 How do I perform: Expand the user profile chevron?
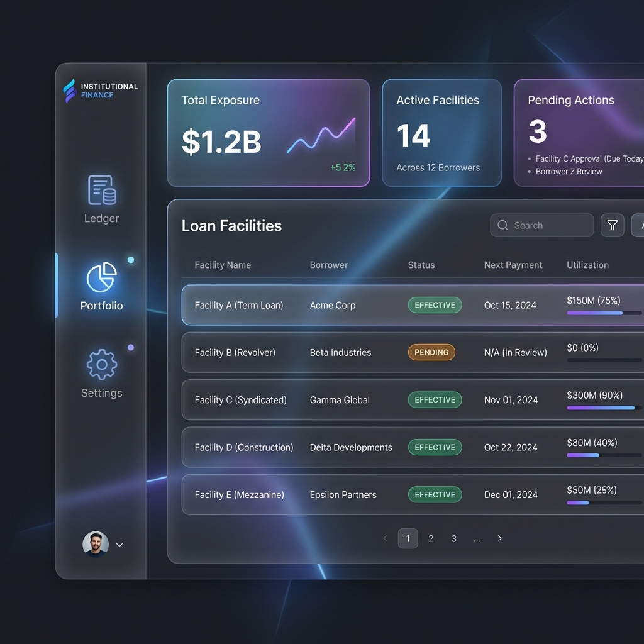(x=119, y=545)
